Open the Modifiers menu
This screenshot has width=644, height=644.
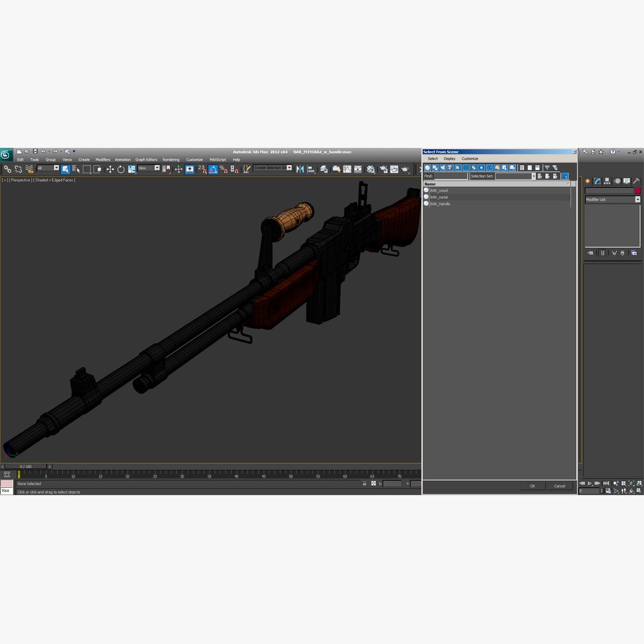[103, 160]
